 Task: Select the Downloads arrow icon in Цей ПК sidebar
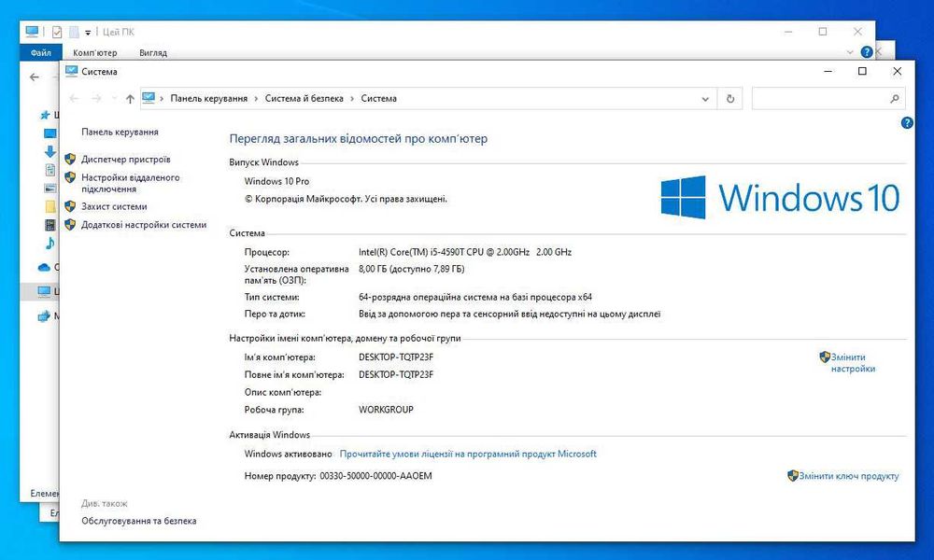pyautogui.click(x=50, y=151)
